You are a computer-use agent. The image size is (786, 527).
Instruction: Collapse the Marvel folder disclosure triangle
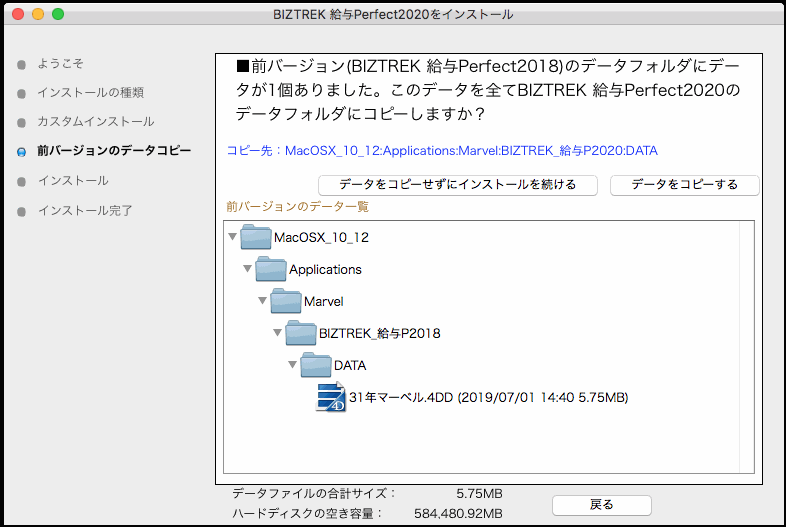pos(263,301)
